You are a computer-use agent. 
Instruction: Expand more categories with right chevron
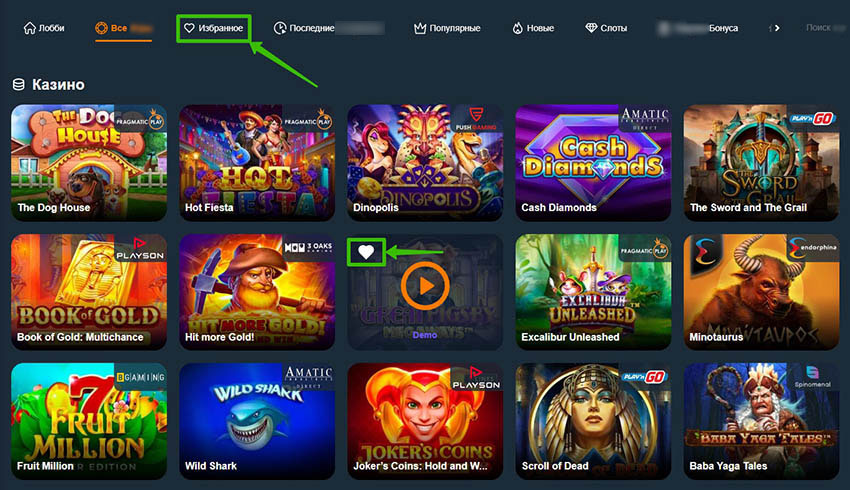click(x=777, y=28)
